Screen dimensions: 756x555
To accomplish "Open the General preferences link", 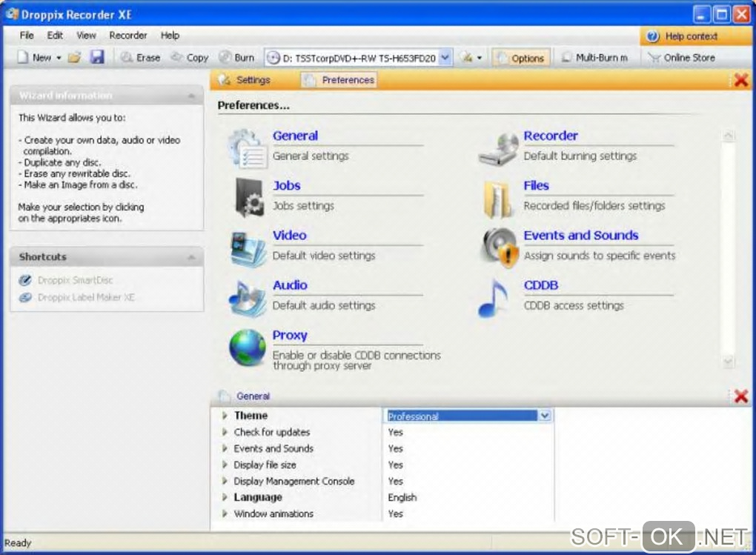I will coord(295,136).
